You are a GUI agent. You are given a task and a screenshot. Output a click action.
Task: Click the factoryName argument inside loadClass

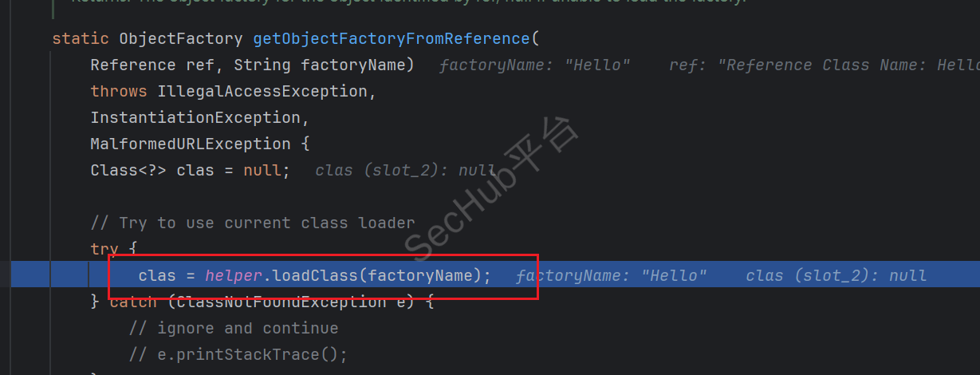420,275
